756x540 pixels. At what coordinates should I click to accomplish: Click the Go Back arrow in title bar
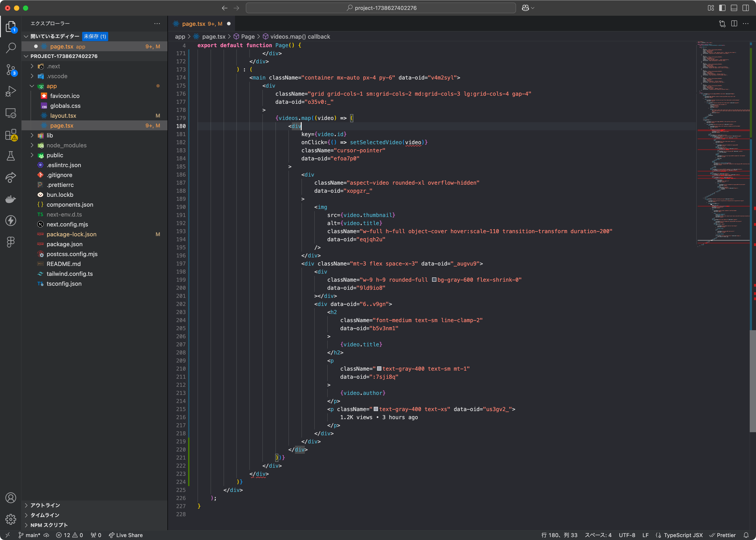[225, 8]
